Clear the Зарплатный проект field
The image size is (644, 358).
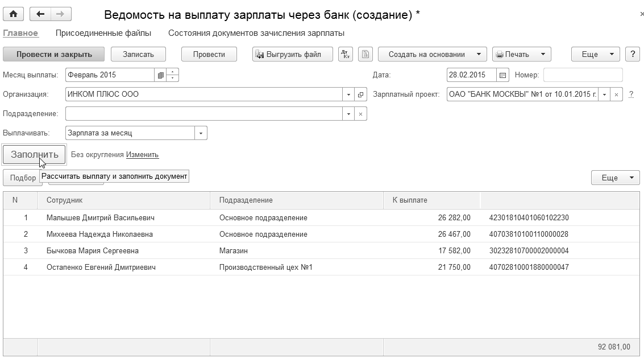coord(617,94)
